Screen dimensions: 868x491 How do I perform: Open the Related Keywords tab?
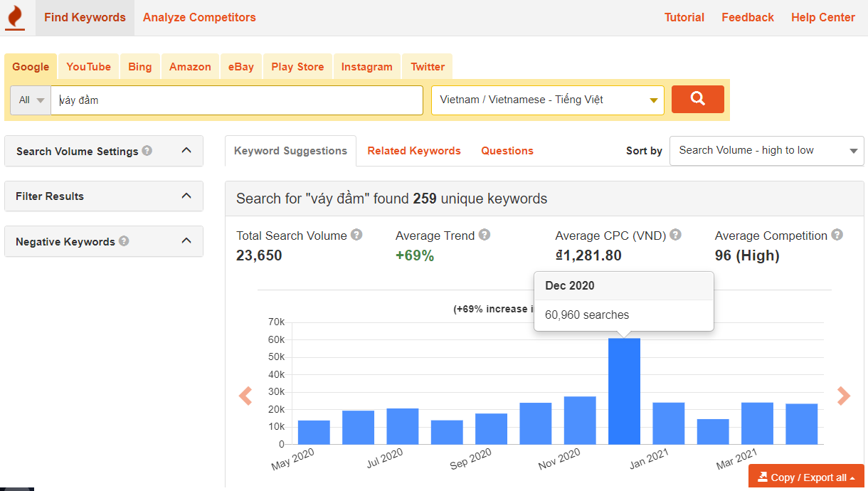pyautogui.click(x=414, y=151)
